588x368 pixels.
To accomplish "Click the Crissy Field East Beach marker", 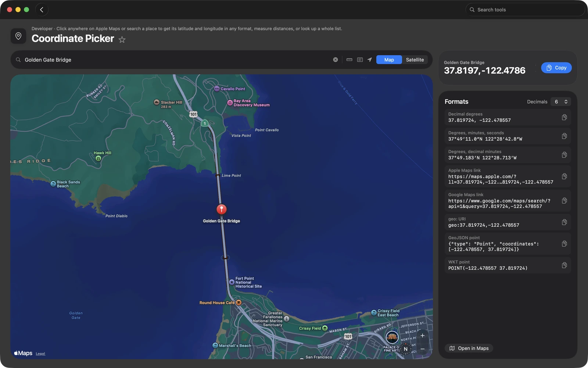I will coord(374,313).
